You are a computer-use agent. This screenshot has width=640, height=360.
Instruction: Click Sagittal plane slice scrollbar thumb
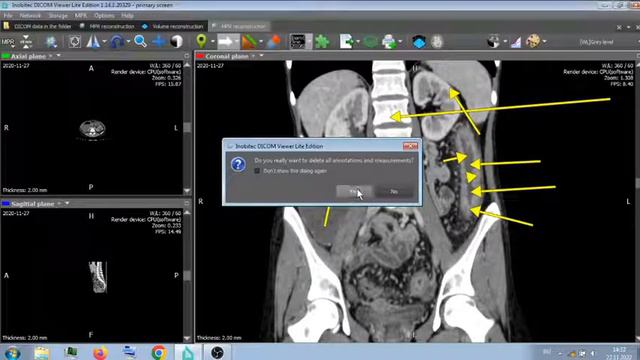click(187, 276)
